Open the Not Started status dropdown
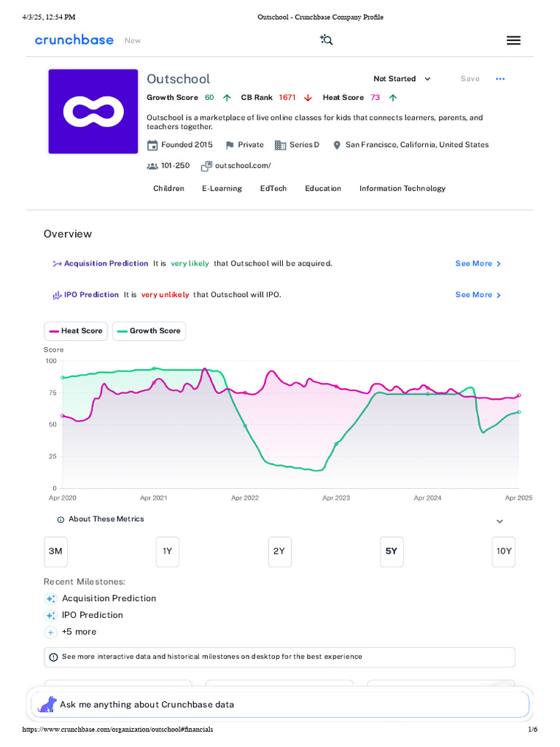Viewport: 560px width, 747px height. click(402, 79)
